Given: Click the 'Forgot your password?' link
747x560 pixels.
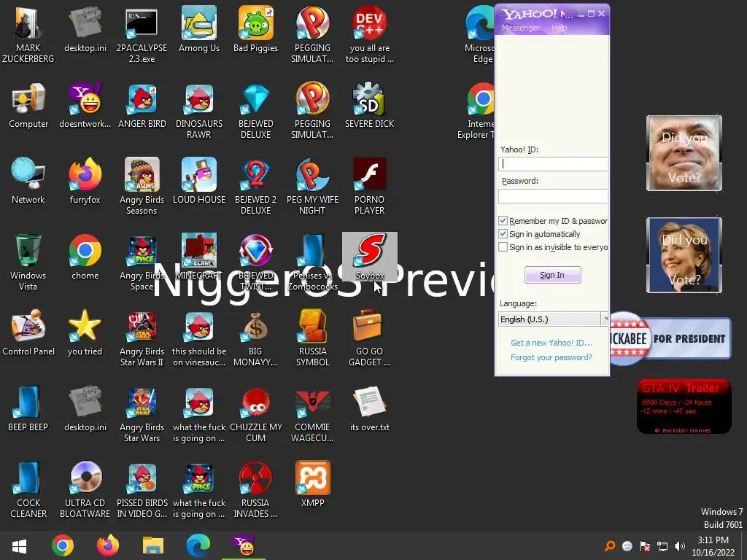Looking at the screenshot, I should (551, 357).
